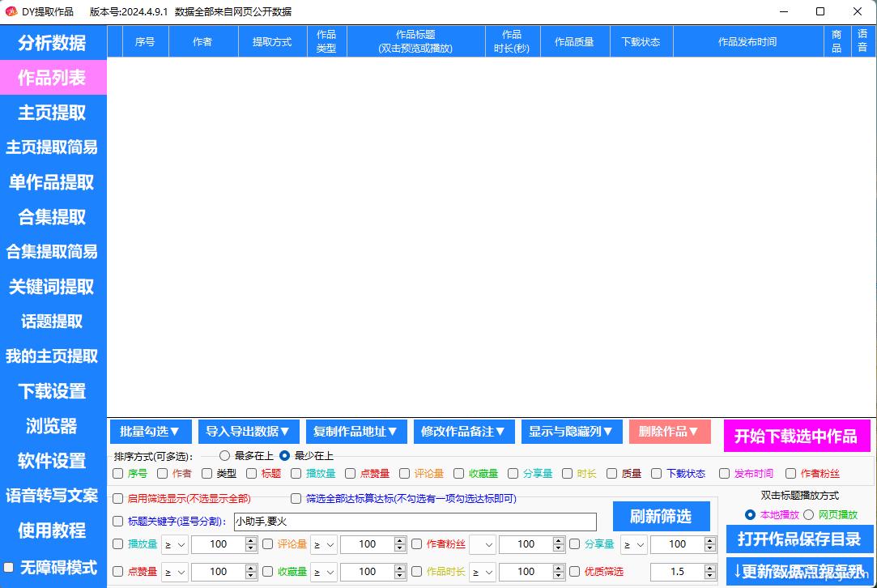Image resolution: width=877 pixels, height=588 pixels.
Task: Open the 作者粉丝 comparison operator dropdown
Action: coord(481,544)
